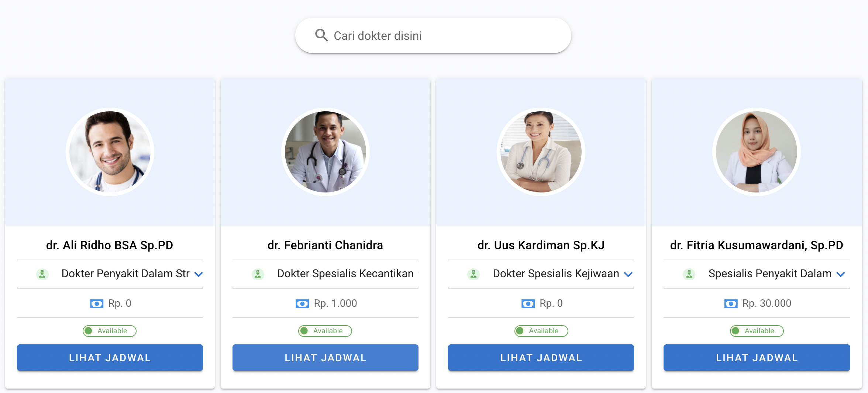Click the photo of dr. Uus Kardiman
Viewport: 868px width, 393px height.
click(x=541, y=152)
